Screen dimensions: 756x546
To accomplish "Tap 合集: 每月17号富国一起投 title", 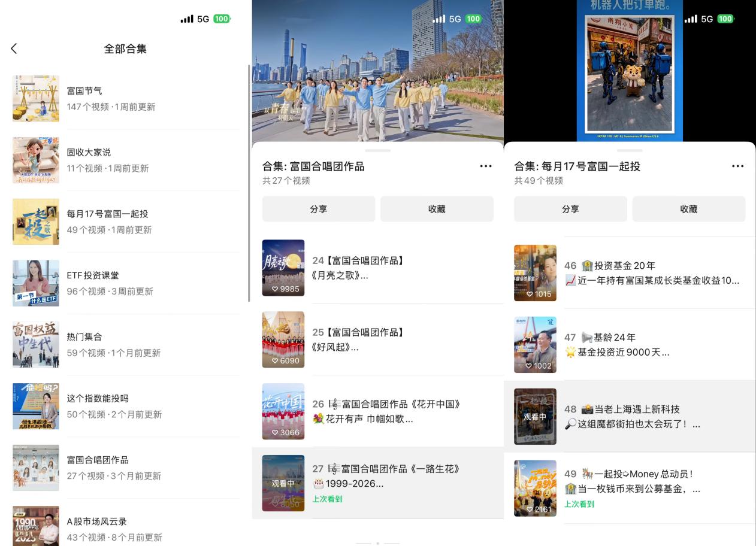I will (x=577, y=166).
